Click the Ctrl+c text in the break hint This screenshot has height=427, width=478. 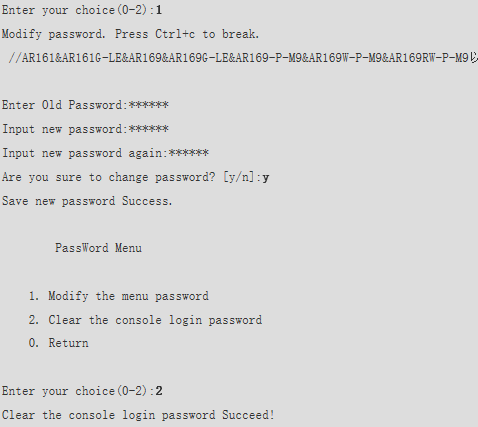175,34
